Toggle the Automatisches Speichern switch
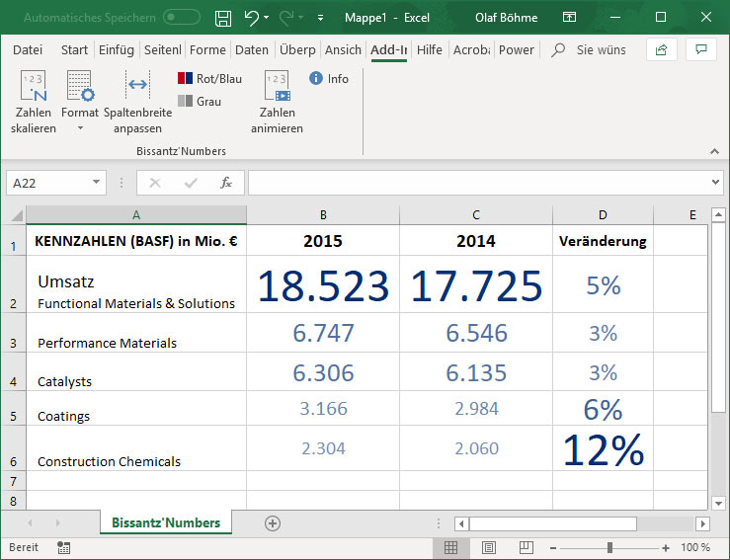 181,18
